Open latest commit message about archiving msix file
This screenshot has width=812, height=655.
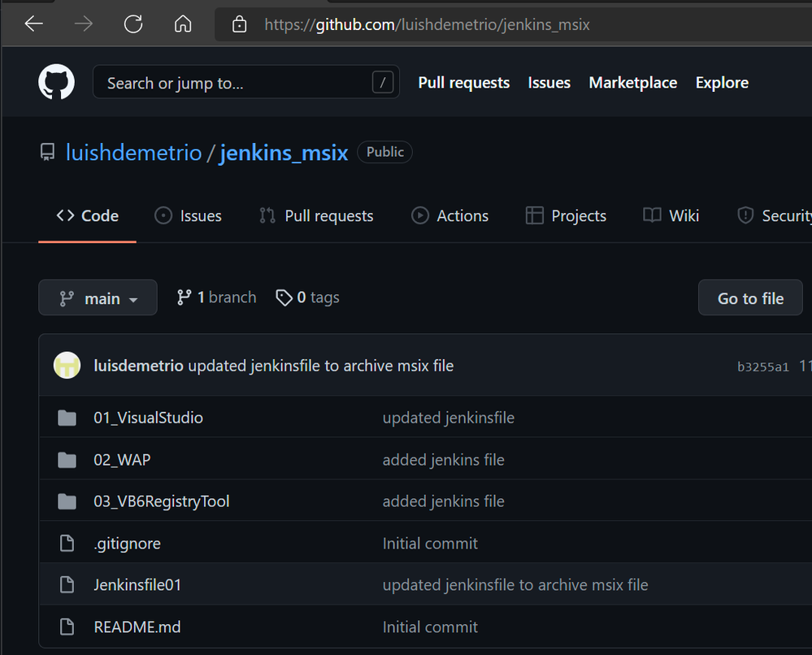pyautogui.click(x=320, y=366)
